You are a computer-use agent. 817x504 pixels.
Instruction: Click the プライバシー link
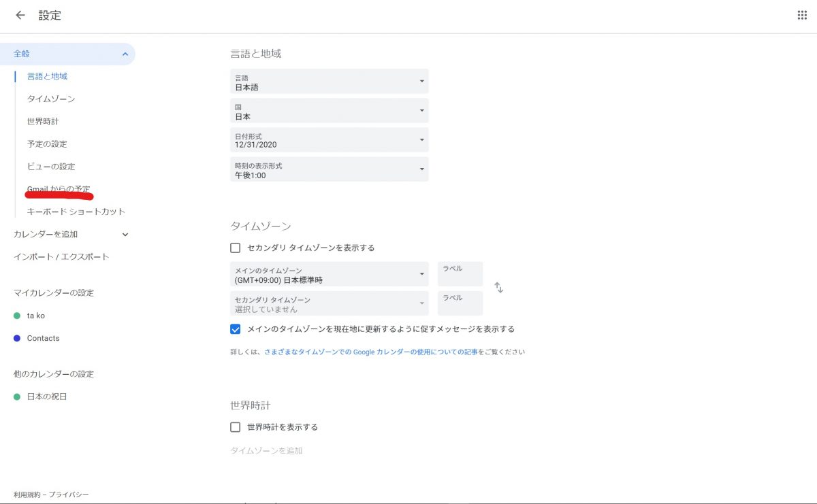tap(69, 494)
